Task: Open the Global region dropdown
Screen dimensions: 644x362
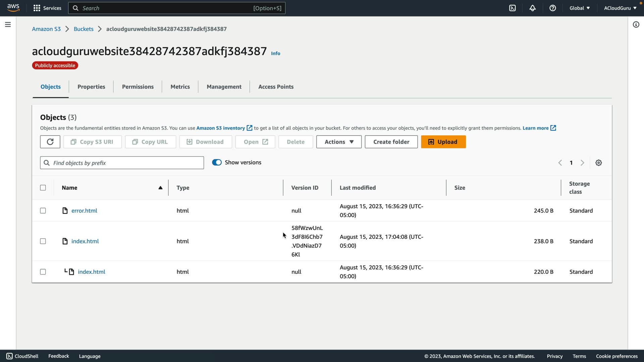Action: point(579,8)
